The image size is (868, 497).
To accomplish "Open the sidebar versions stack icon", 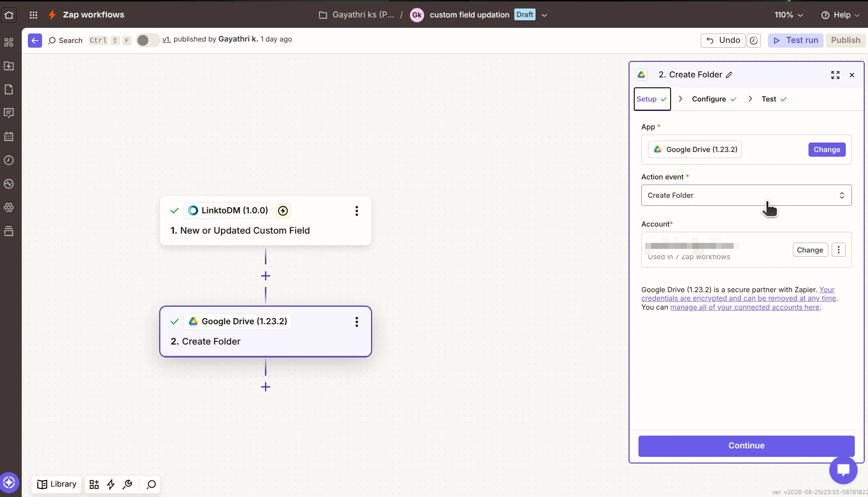I will click(9, 231).
